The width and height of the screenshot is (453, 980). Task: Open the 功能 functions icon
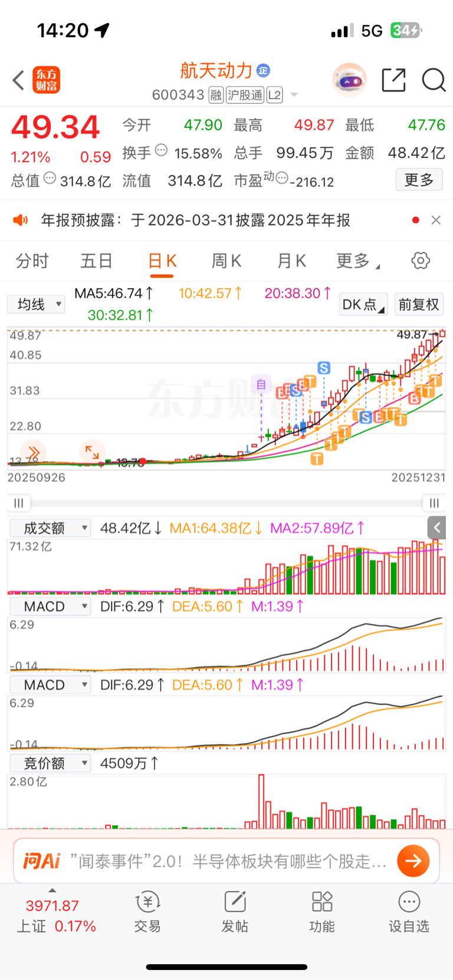click(x=322, y=912)
